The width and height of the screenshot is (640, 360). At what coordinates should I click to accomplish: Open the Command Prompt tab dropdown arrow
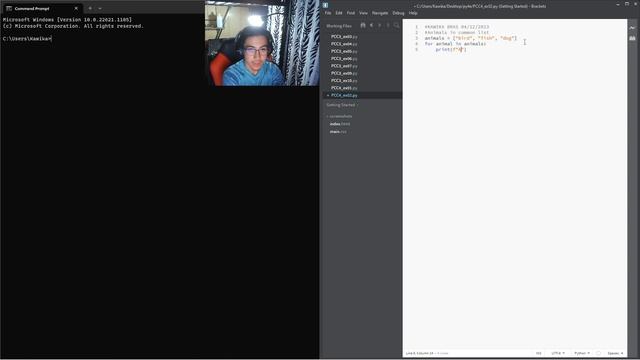(x=100, y=8)
